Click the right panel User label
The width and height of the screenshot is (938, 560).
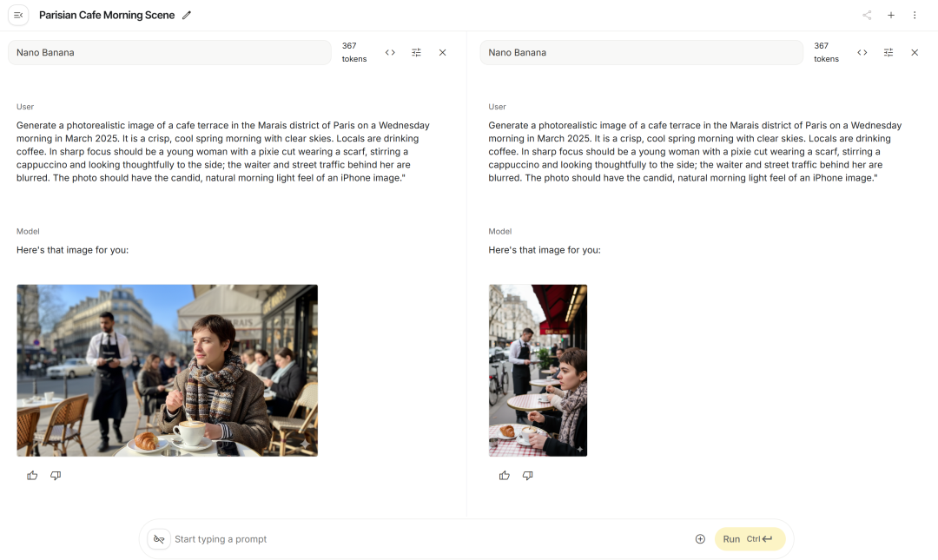pyautogui.click(x=497, y=107)
